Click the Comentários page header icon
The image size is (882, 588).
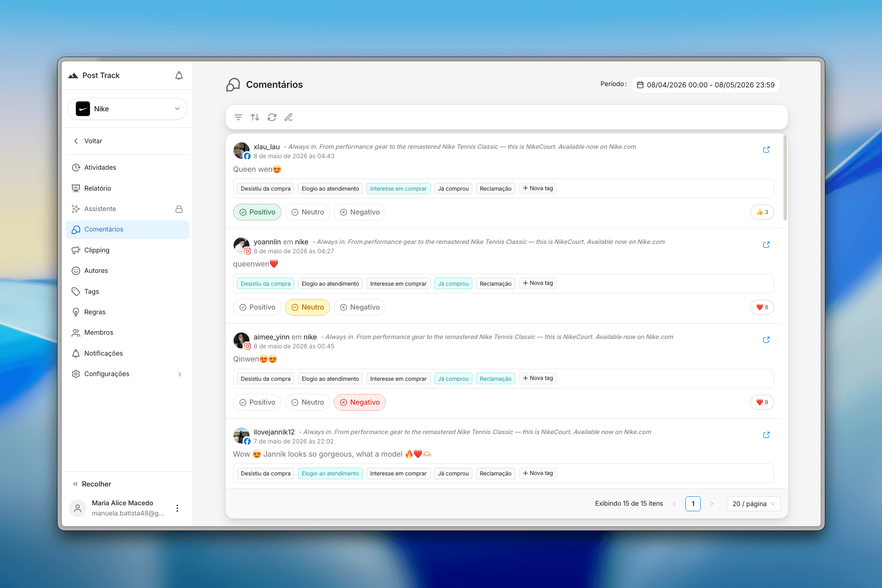233,85
